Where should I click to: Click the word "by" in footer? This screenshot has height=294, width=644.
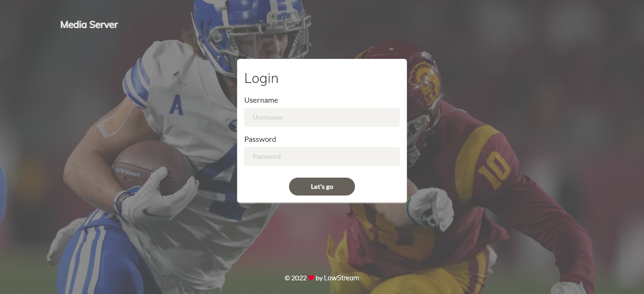tap(319, 278)
